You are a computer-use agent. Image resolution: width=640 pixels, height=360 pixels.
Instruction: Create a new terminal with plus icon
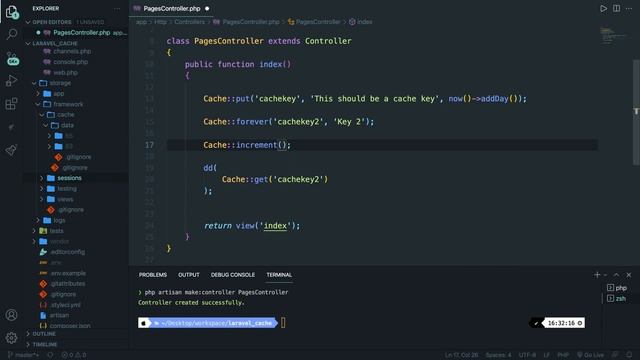tap(597, 275)
